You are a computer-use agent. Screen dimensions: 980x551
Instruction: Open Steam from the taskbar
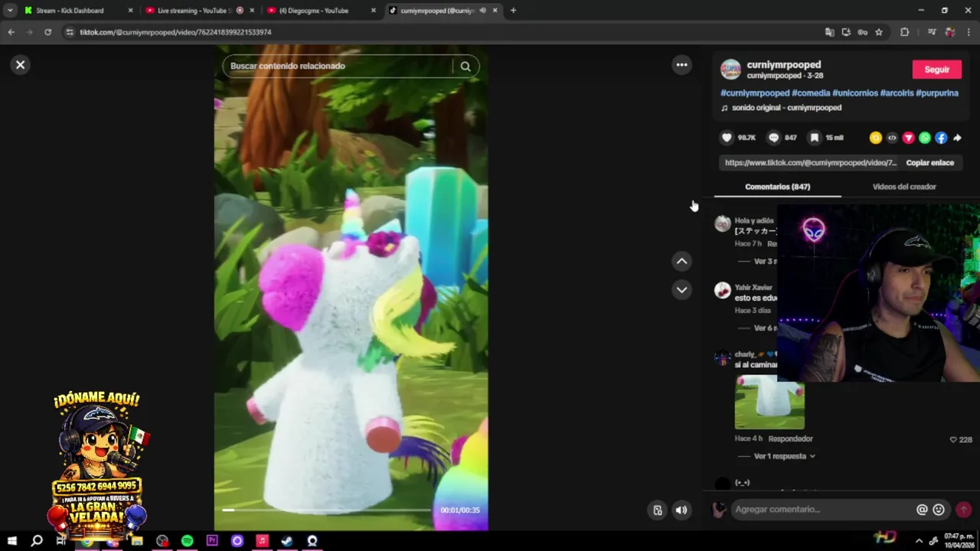tap(286, 541)
